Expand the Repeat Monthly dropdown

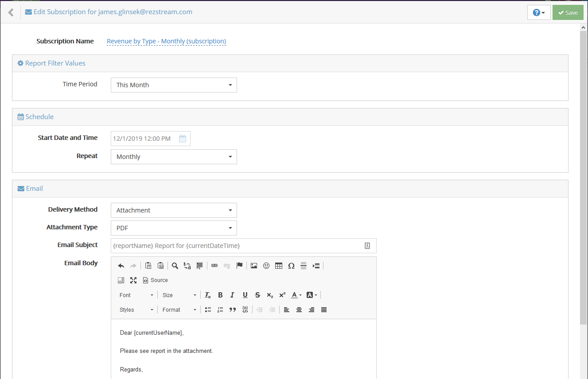click(174, 157)
